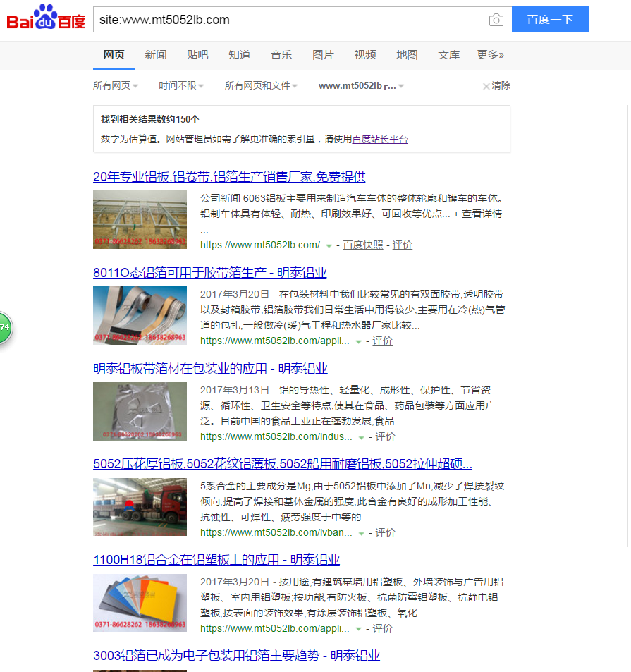
Task: Open result 8011O态铝箔可用于胶带箔生产
Action: click(x=210, y=273)
